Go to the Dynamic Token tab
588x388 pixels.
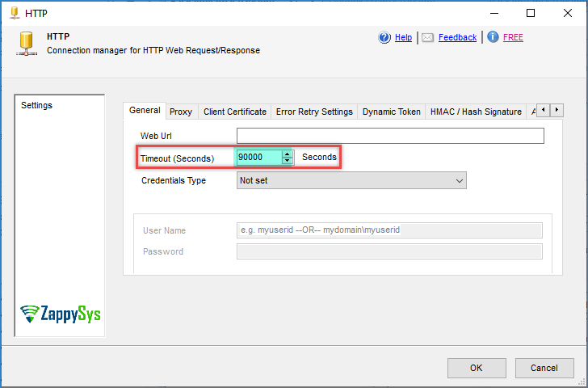[x=392, y=112]
